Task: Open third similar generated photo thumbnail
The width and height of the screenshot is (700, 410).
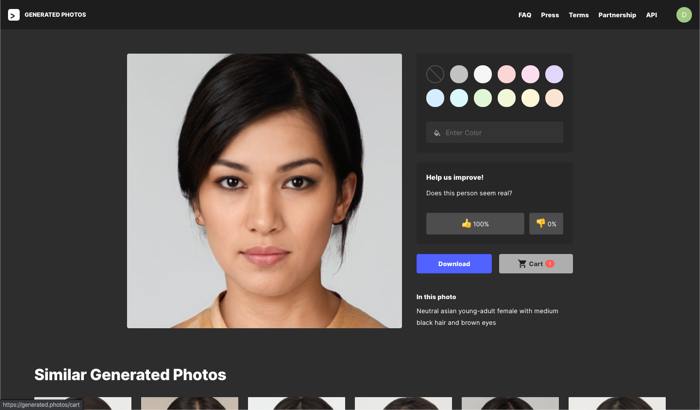Action: [296, 403]
